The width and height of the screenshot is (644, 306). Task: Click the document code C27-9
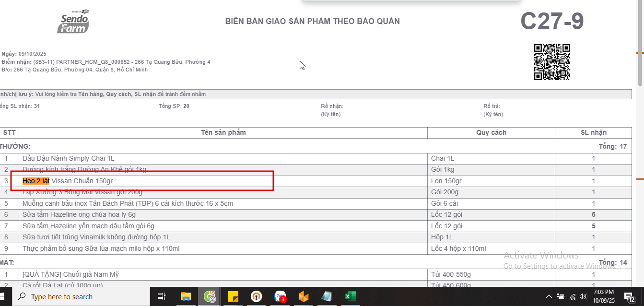[x=552, y=21]
